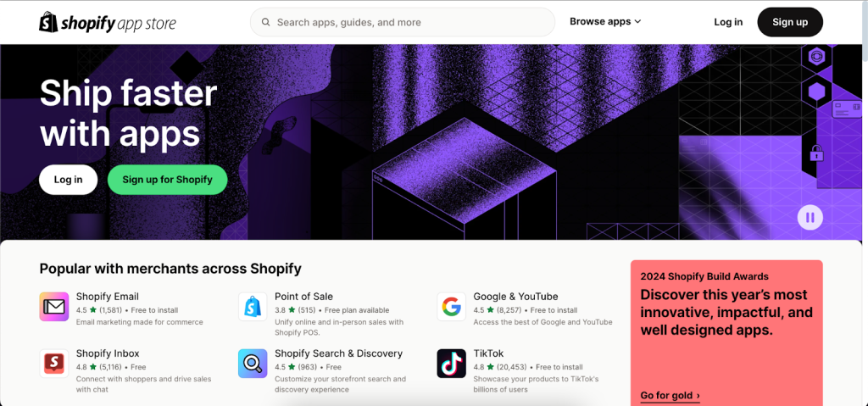
Task: Open the Shopify Email app icon
Action: 54,307
